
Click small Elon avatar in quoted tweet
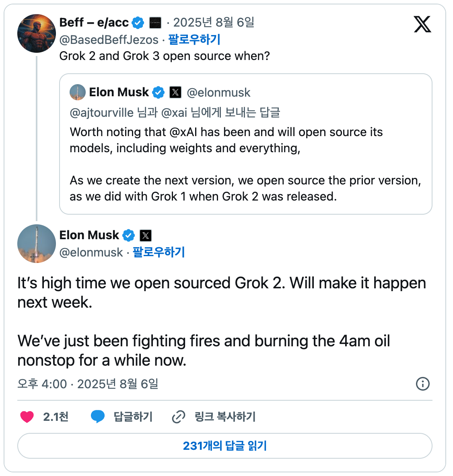78,92
